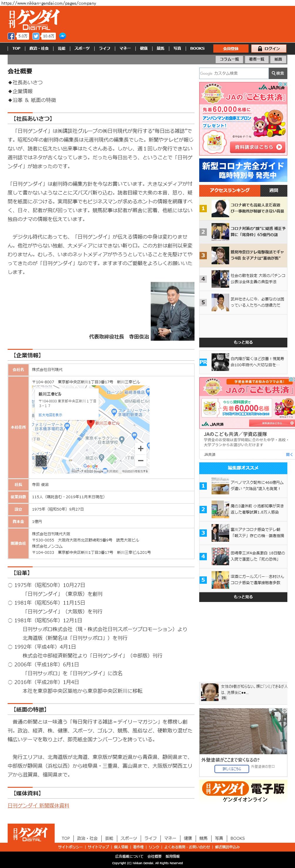Click the 著者一覧 button
The image size is (295, 868).
pos(257,59)
